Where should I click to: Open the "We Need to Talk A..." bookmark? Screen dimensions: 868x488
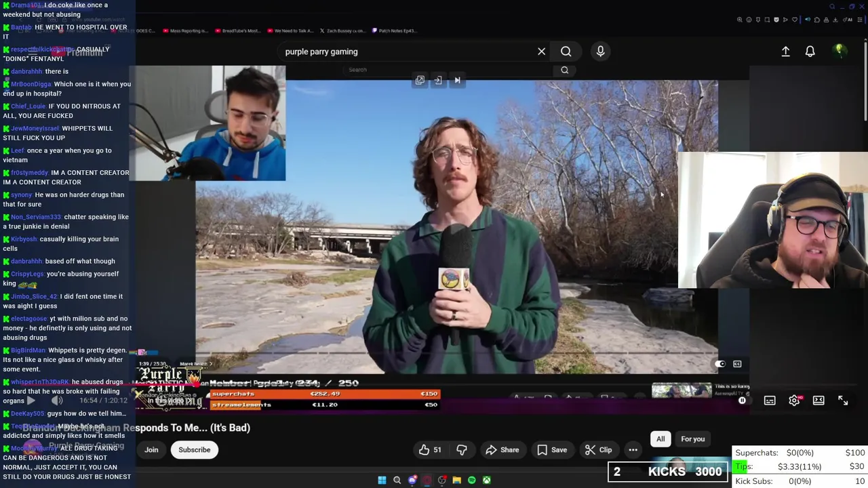(291, 30)
